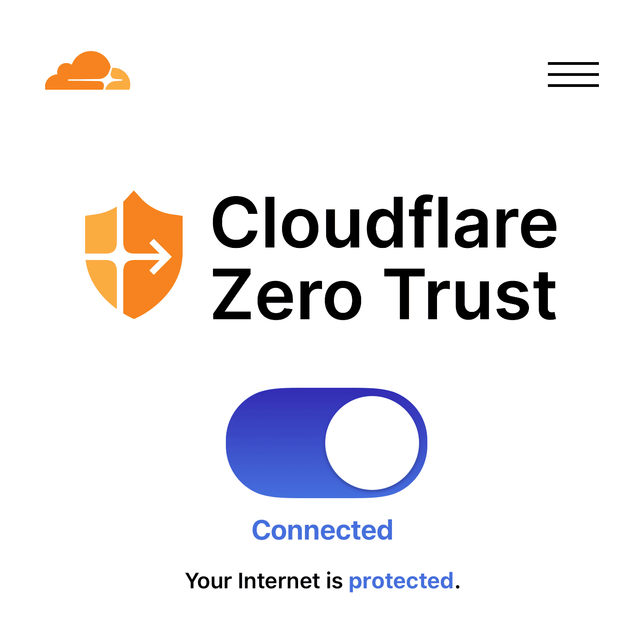Screen dimensions: 644x644
Task: Click the blue track of the connection switch
Action: 275,443
